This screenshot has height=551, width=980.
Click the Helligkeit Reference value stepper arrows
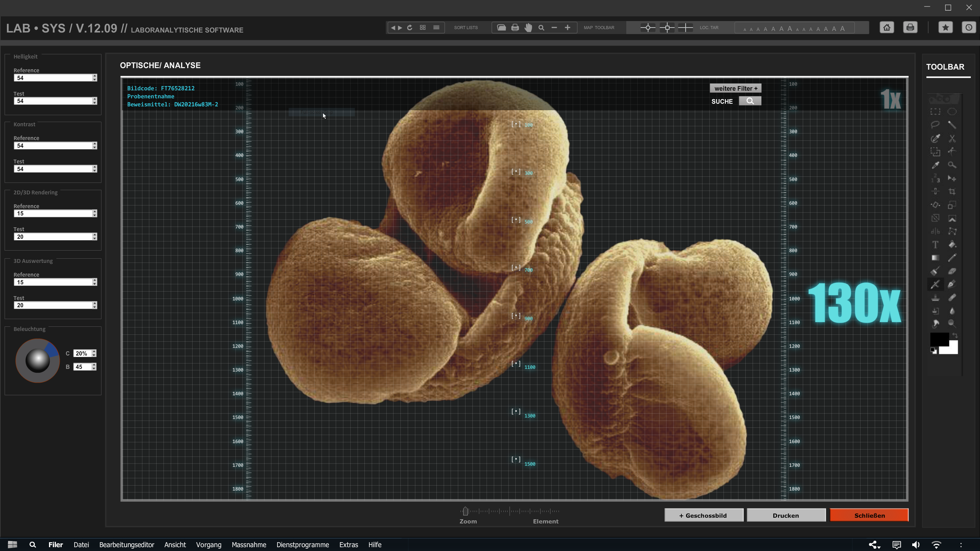pos(95,78)
